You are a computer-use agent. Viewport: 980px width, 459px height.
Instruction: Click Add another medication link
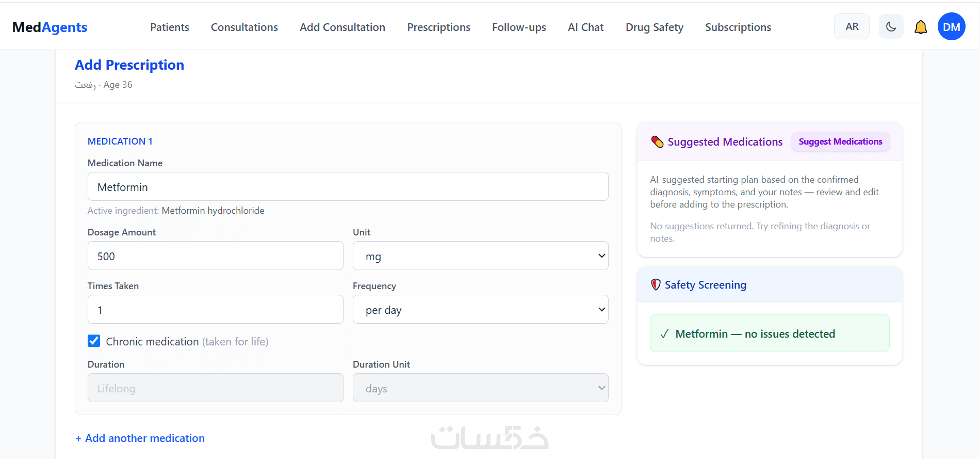(140, 438)
